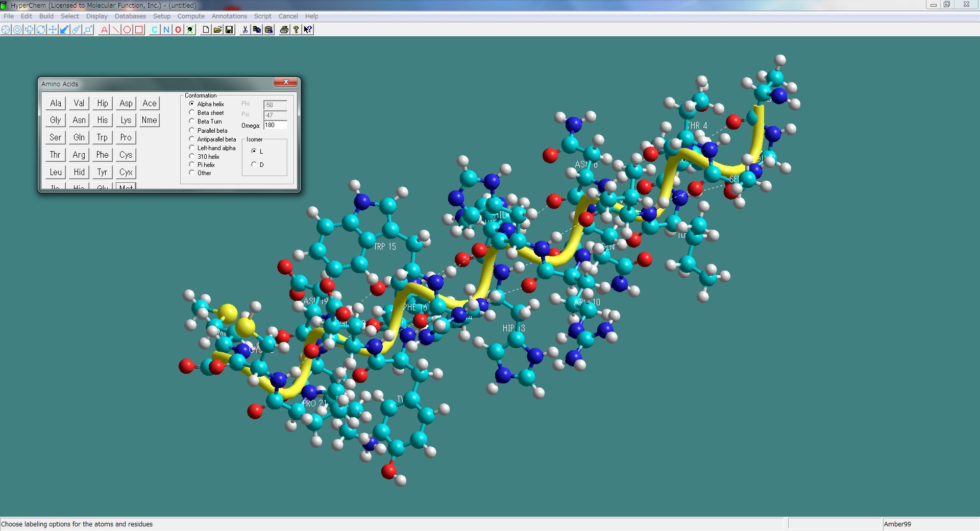Click the HIP 13 residue label
The height and width of the screenshot is (531, 980).
coord(513,328)
